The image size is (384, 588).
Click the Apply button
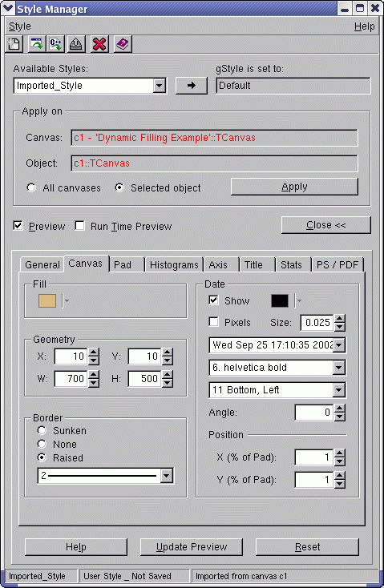click(x=294, y=187)
